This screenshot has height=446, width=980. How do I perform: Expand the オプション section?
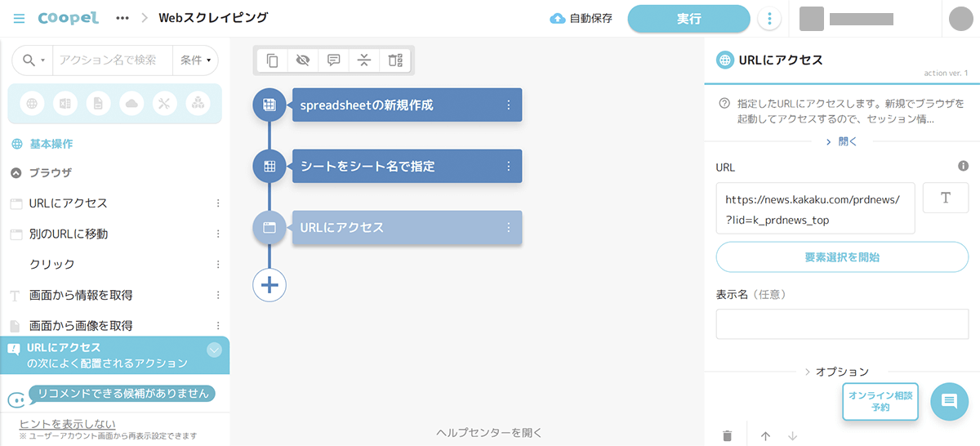[837, 372]
